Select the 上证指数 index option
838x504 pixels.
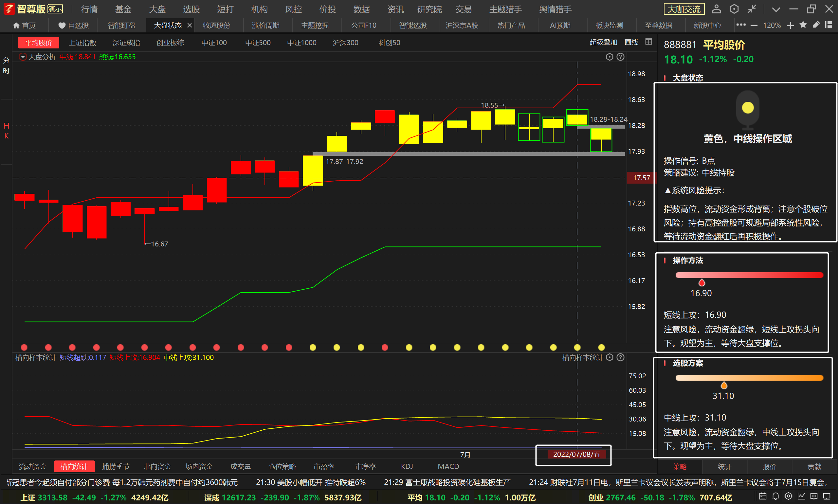tap(82, 43)
